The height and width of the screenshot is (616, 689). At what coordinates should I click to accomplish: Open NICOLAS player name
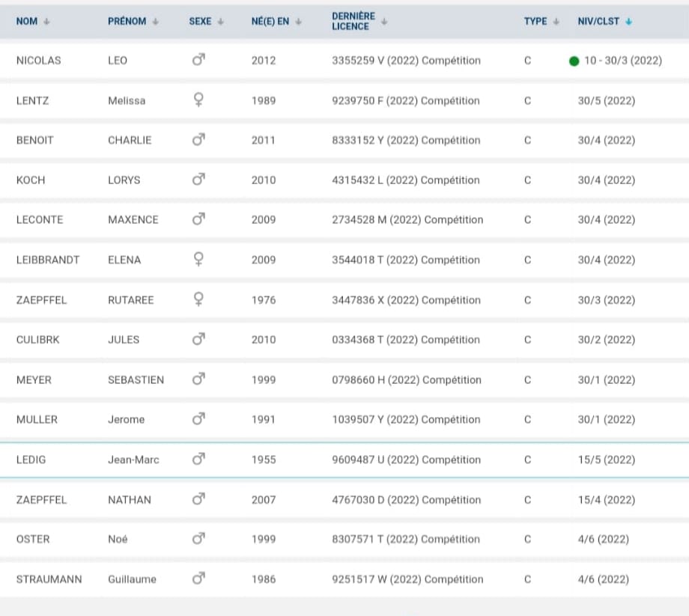click(x=39, y=61)
